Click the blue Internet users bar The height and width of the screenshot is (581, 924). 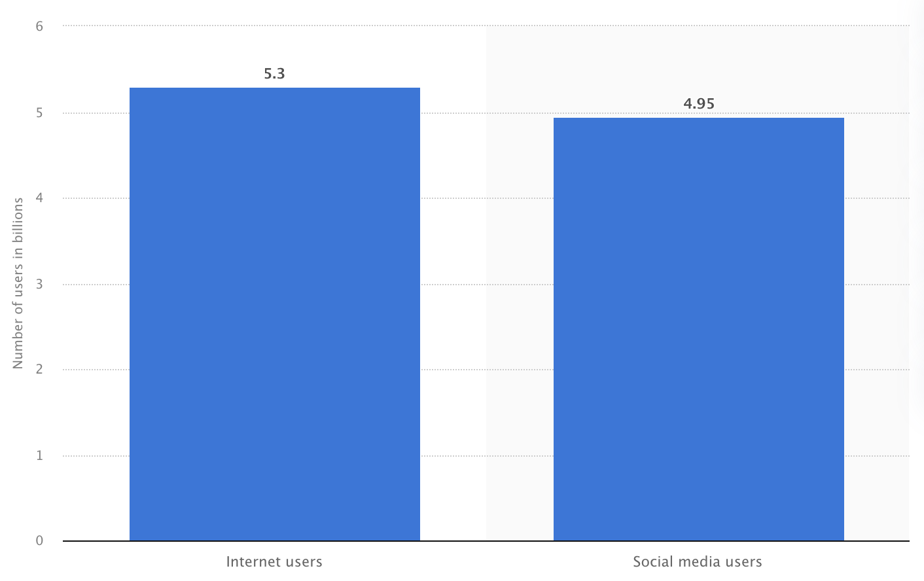[x=275, y=314]
